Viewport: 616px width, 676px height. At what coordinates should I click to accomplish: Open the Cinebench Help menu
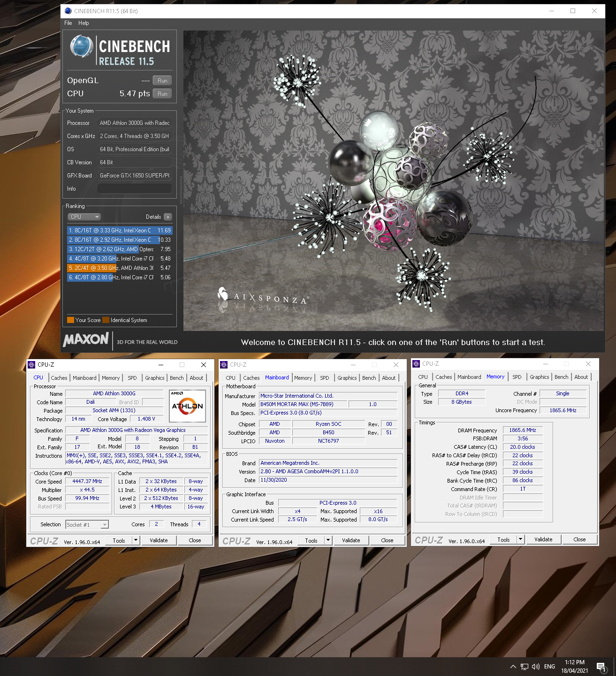click(84, 23)
